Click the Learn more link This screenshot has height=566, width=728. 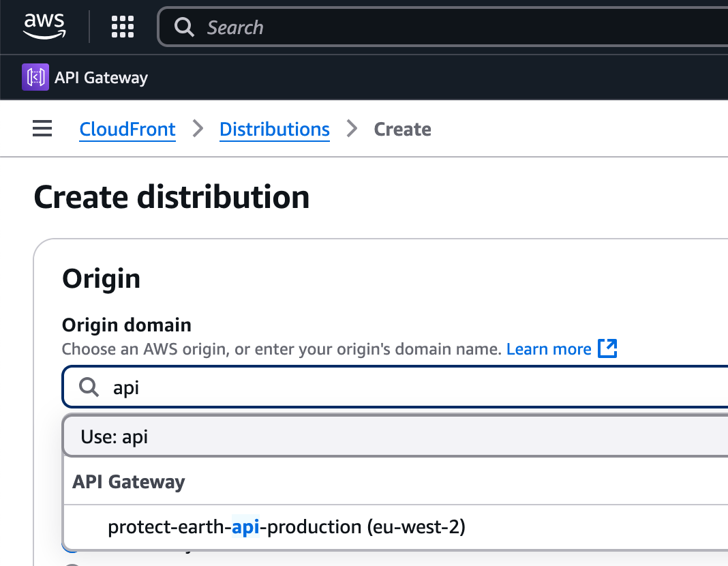tap(548, 348)
